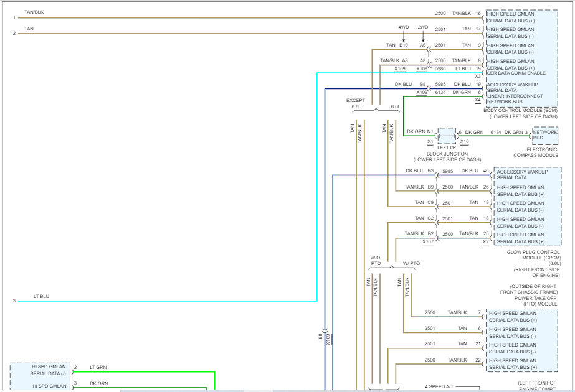Viewport: 575px width, 392px height.
Task: Click the X10 connector label at block junction
Action: point(464,141)
